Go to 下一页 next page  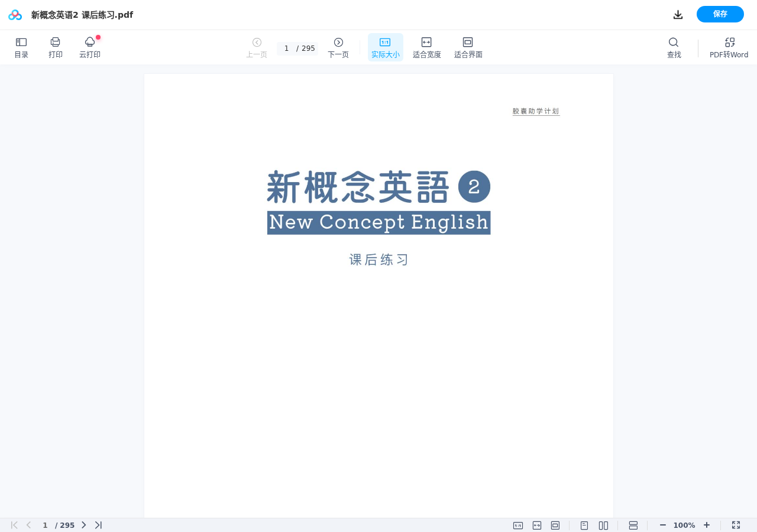[x=338, y=47]
